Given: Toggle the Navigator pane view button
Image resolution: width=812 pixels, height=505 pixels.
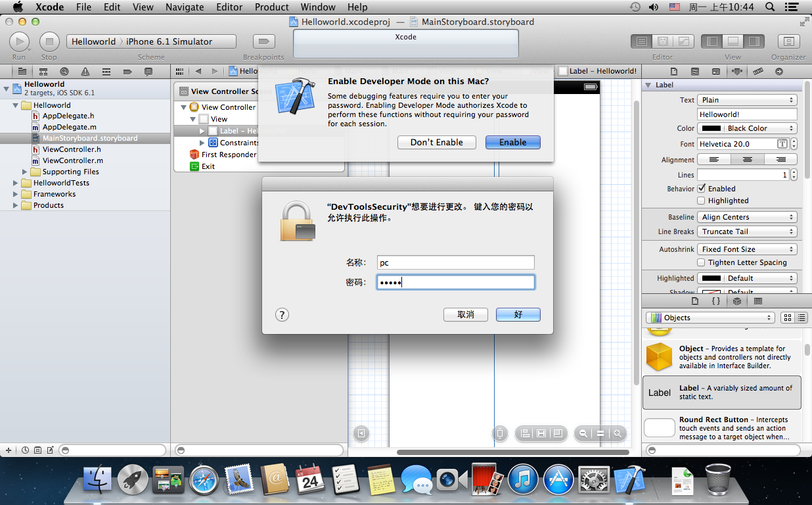Looking at the screenshot, I should tap(711, 41).
